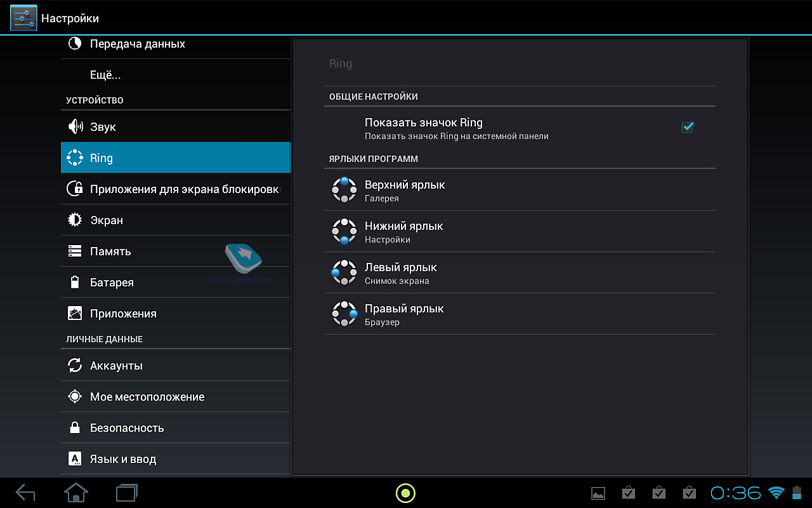
Task: Tap the first shopping bag notification icon
Action: pos(628,493)
